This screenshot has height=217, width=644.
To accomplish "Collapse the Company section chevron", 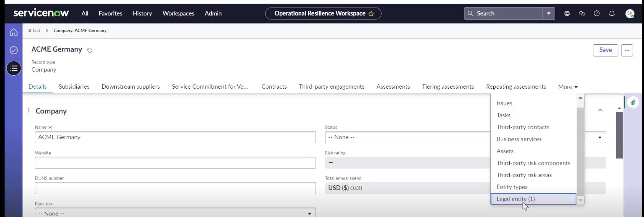I will pos(600,110).
